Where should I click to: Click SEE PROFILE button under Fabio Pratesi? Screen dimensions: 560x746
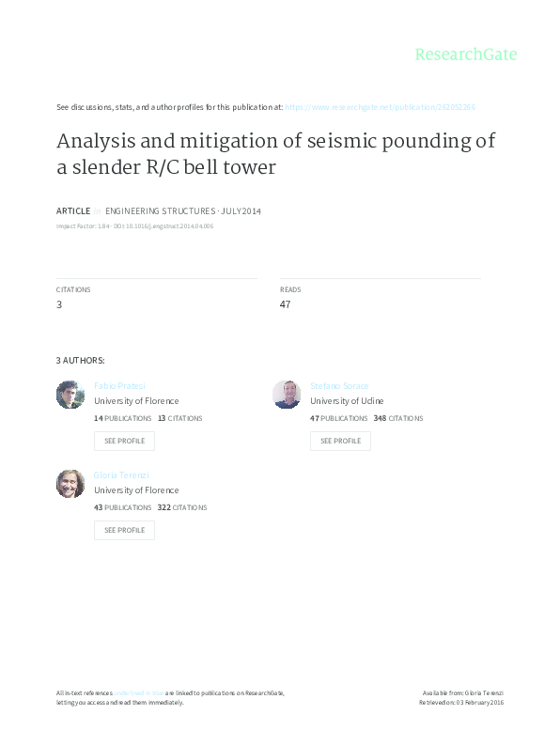click(124, 441)
